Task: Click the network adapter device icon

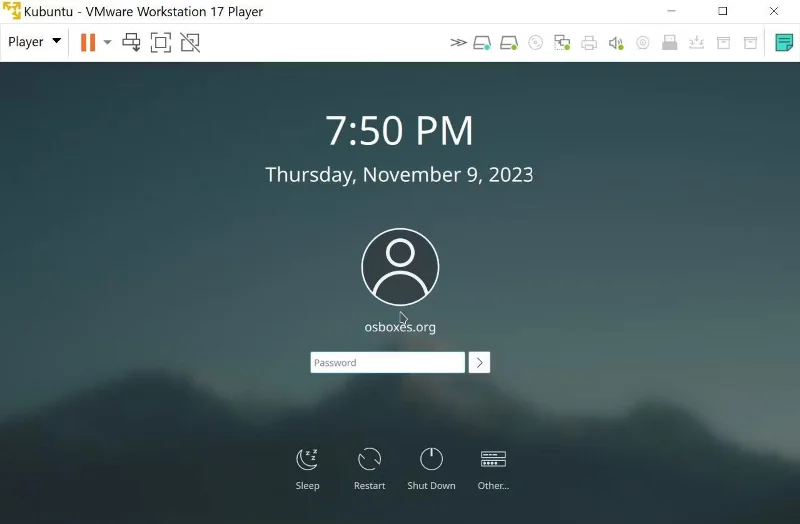Action: coord(562,42)
